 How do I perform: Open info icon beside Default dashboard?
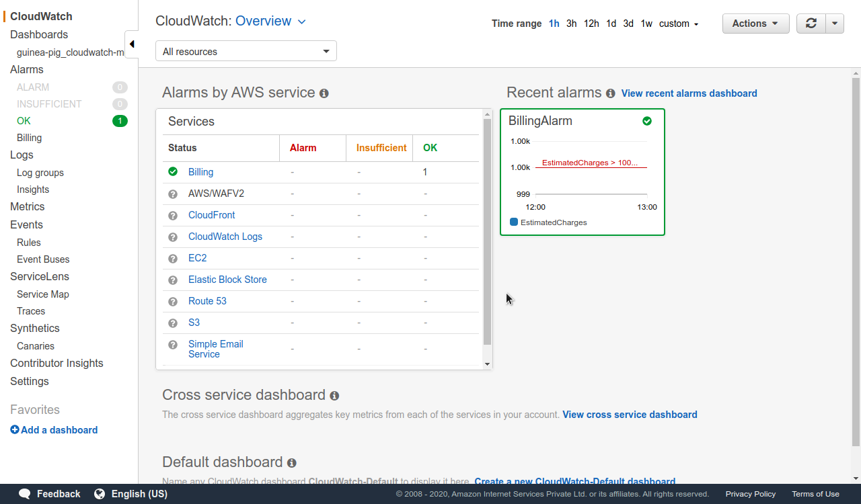[291, 463]
